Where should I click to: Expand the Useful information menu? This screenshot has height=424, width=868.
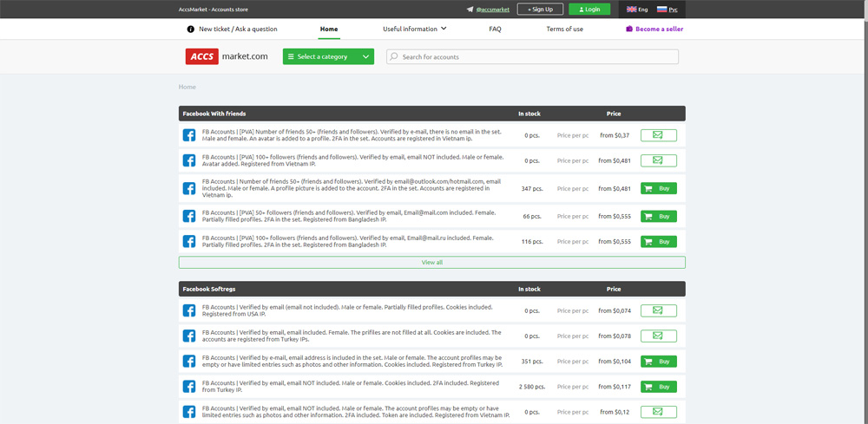tap(414, 29)
